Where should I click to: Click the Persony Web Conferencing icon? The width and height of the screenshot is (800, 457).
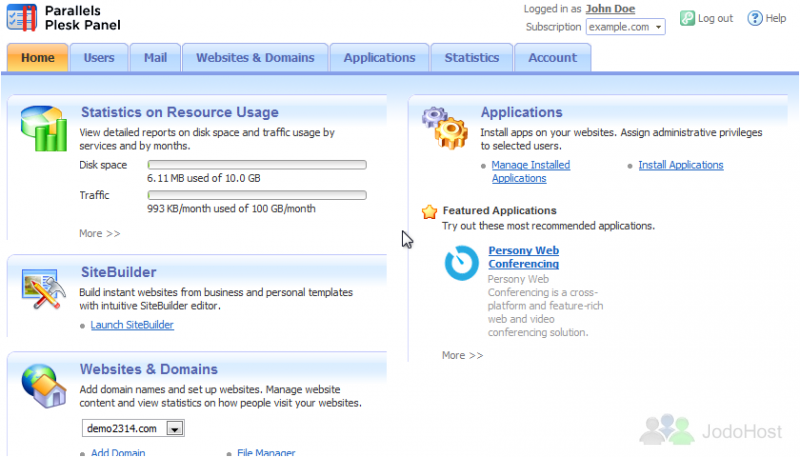point(461,264)
